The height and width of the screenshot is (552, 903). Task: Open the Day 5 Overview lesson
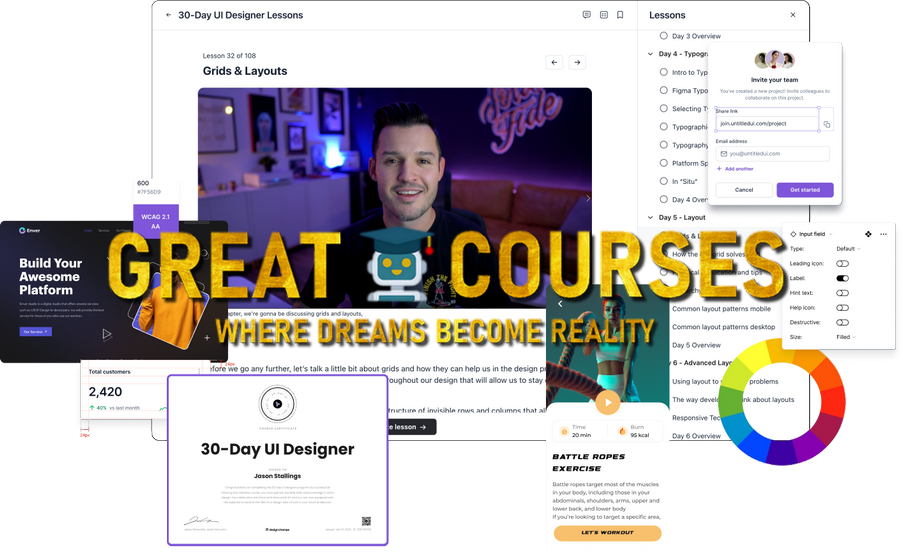coord(696,345)
